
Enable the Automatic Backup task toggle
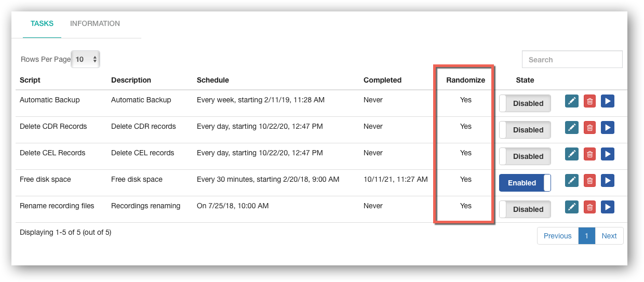[x=525, y=103]
